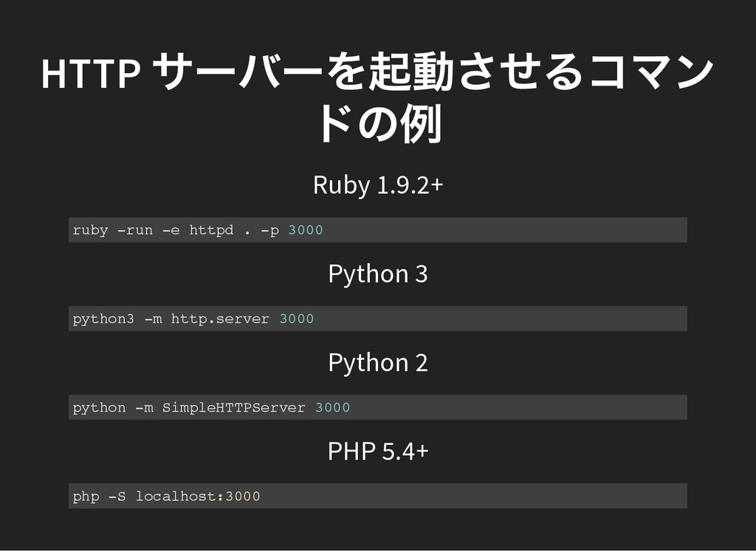Click the 'Python 2' heading
This screenshot has width=756, height=551.
(x=377, y=362)
